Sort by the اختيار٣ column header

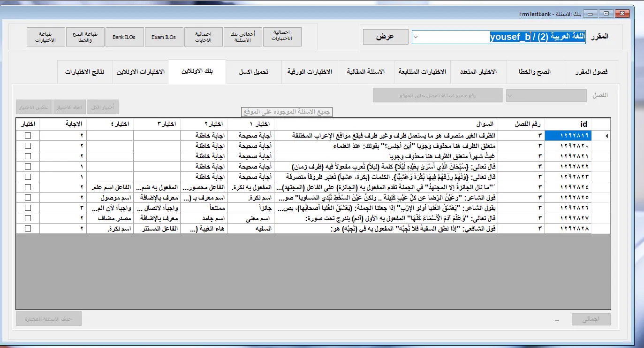(x=157, y=124)
